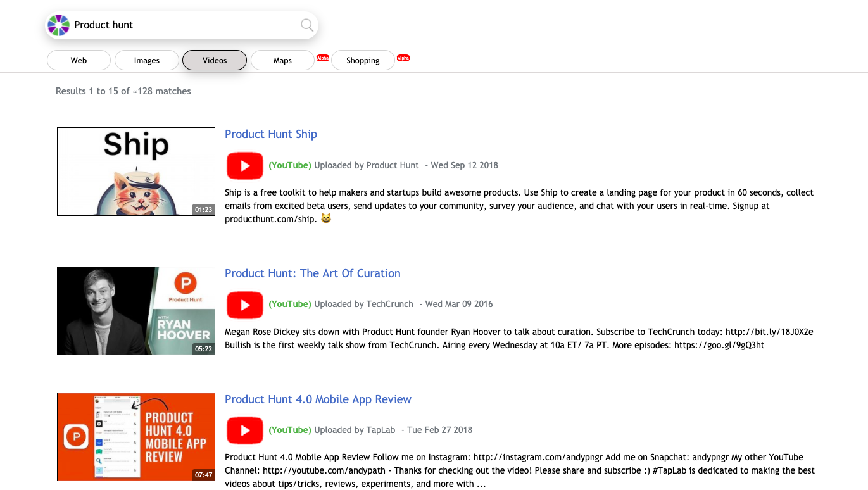Switch to the Web tab
The width and height of the screenshot is (868, 490).
79,60
